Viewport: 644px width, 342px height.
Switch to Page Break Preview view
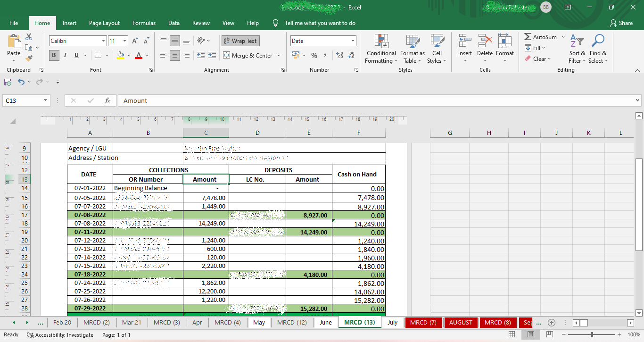pyautogui.click(x=550, y=334)
